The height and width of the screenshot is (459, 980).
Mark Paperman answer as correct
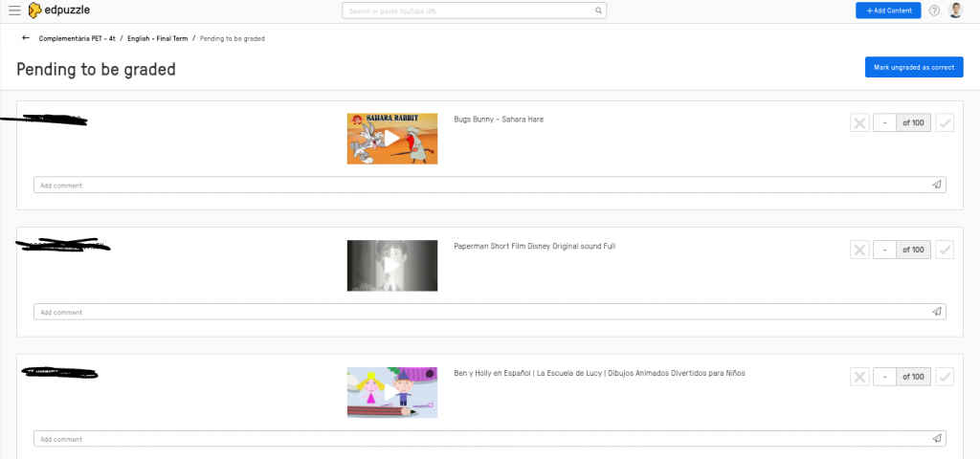[x=945, y=250]
